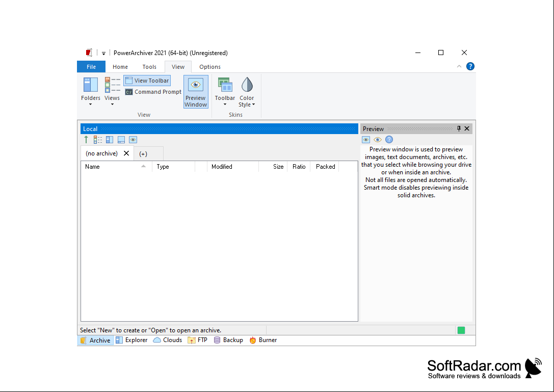Switch to the Options ribbon tab
554x392 pixels.
[x=210, y=67]
